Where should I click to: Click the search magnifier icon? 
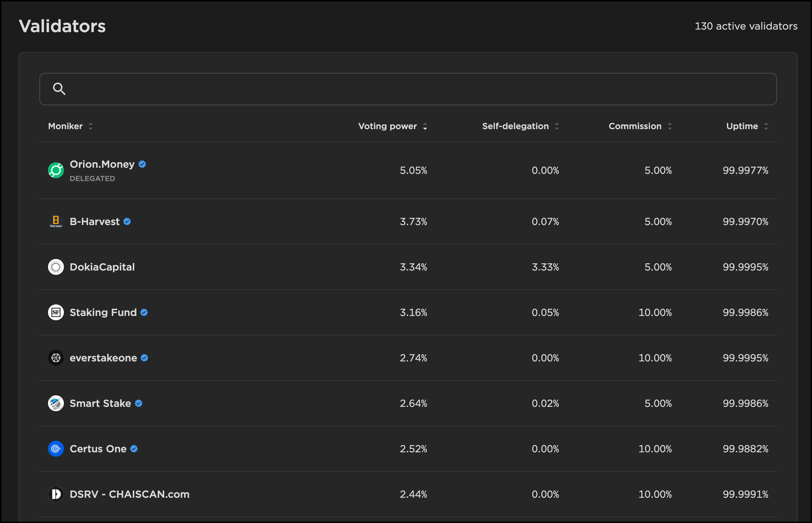click(x=59, y=89)
